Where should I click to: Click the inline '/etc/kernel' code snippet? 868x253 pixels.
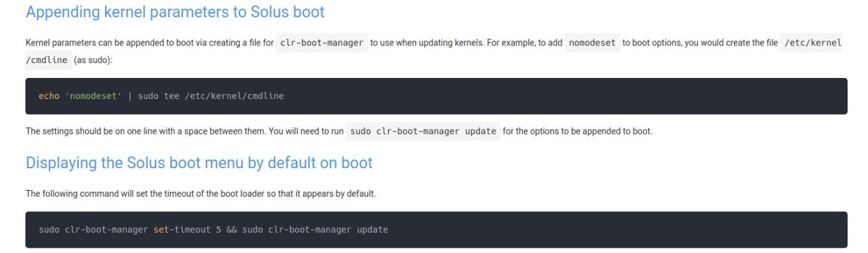coord(812,43)
